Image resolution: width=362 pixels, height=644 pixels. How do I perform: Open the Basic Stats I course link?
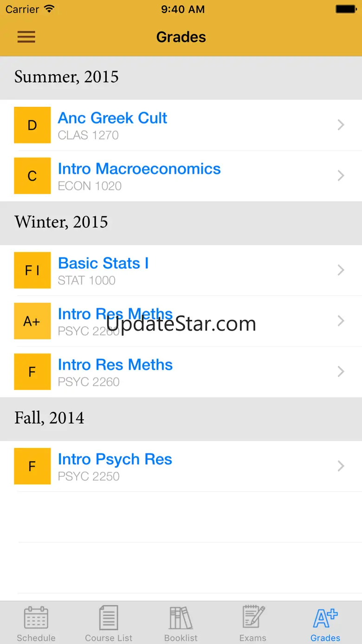(103, 263)
